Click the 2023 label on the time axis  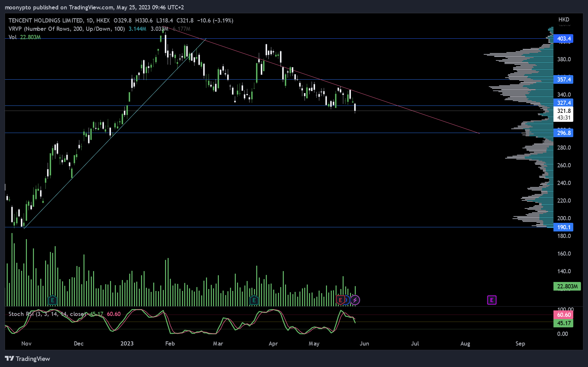click(x=127, y=344)
